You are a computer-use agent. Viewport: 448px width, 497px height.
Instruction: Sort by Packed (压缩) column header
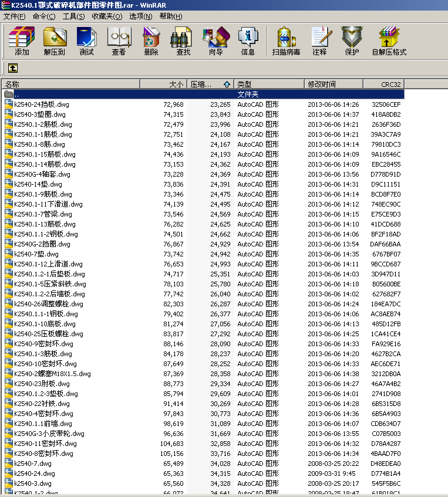[210, 84]
